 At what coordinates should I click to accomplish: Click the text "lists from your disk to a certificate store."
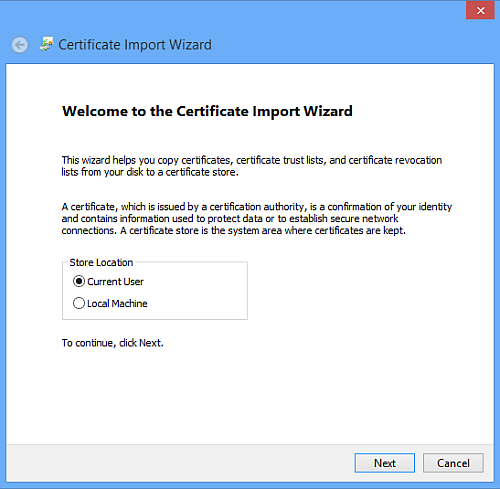coord(150,172)
